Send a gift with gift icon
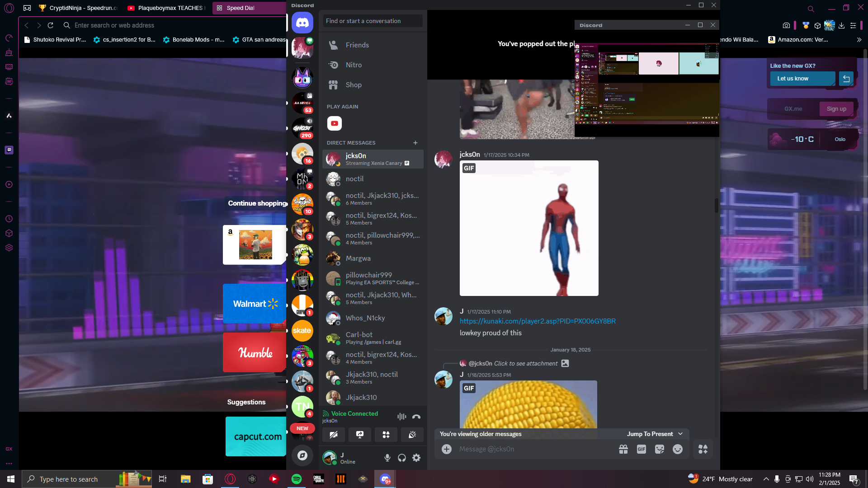 coord(623,449)
